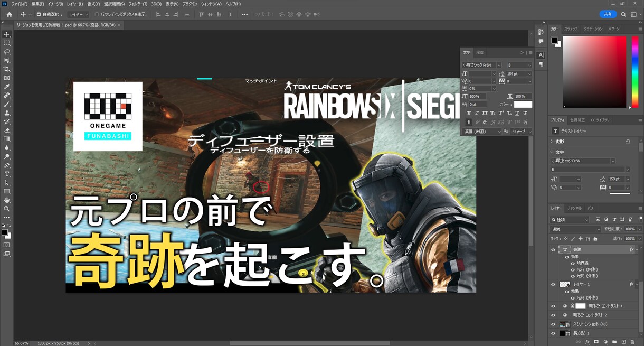Toggle Faux Bold in Character panel
This screenshot has width=644, height=346.
coord(469,113)
